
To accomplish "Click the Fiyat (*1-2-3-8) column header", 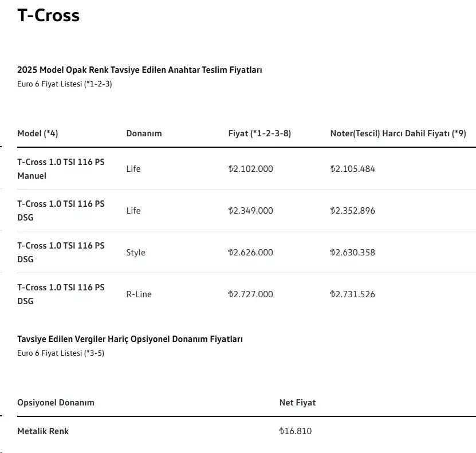I will point(259,133).
